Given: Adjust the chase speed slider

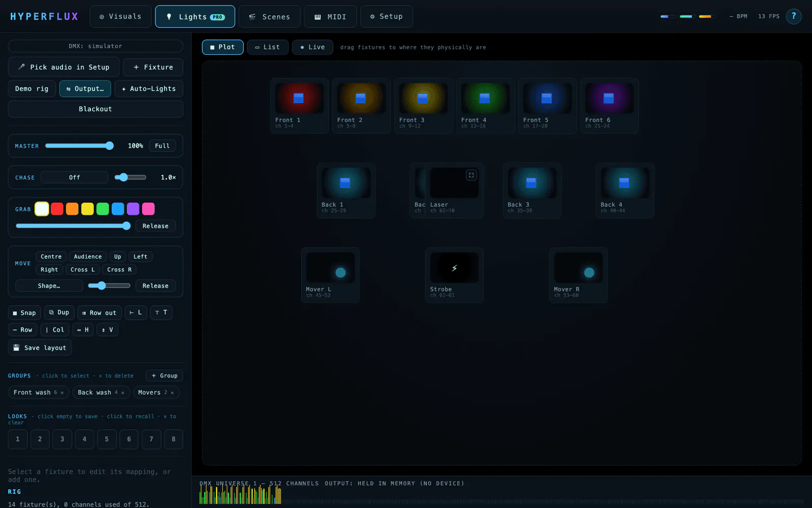Looking at the screenshot, I should tap(130, 177).
